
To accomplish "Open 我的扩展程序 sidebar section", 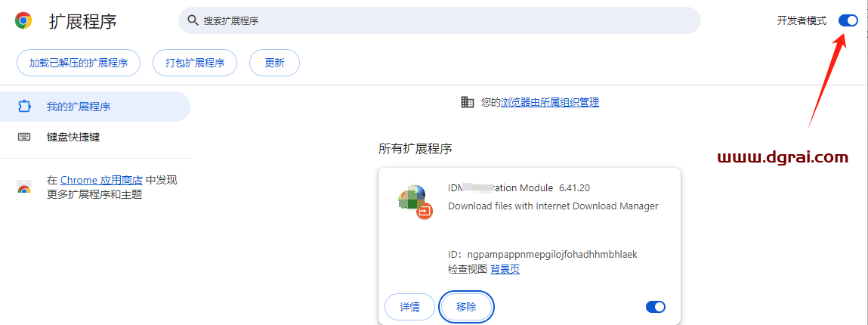I will [95, 107].
